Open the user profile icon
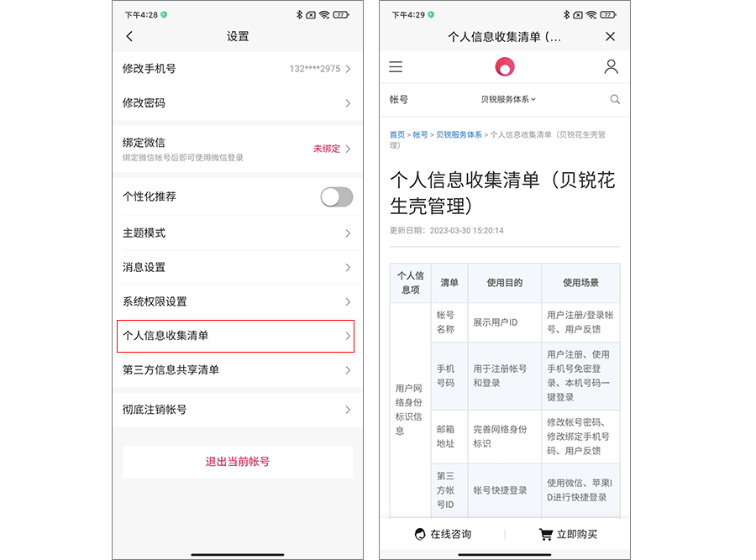 coord(611,66)
